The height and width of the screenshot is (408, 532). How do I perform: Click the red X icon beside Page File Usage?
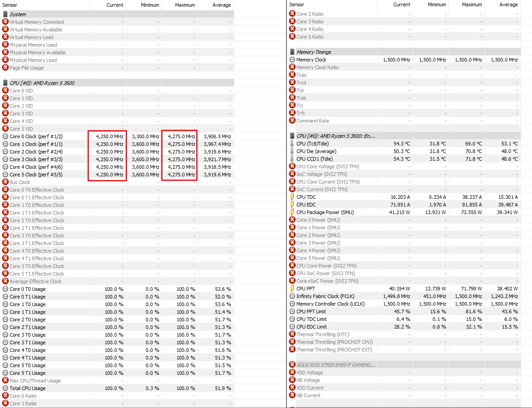click(5, 68)
